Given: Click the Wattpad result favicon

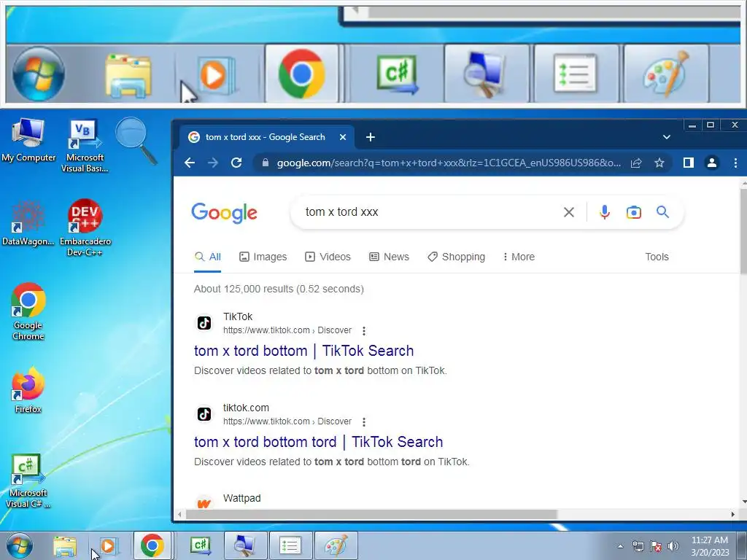Looking at the screenshot, I should 204,502.
